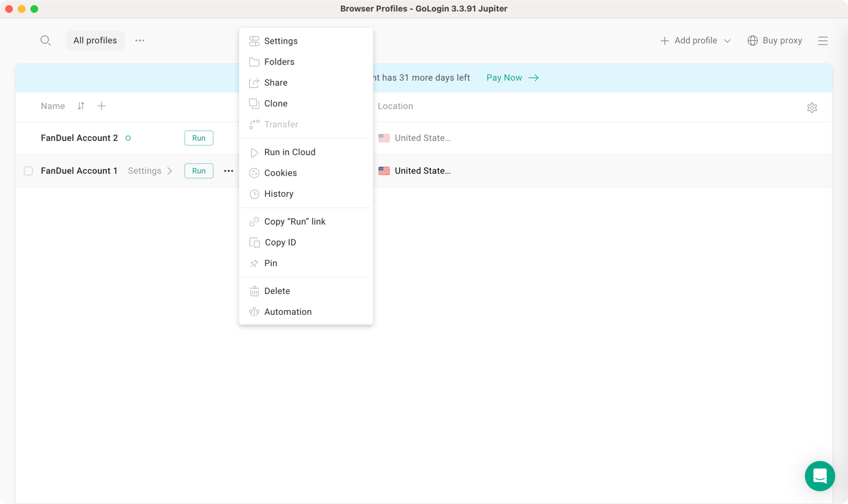This screenshot has height=504, width=848.
Task: Click the FanDuel Account 1 profile name
Action: [x=79, y=171]
